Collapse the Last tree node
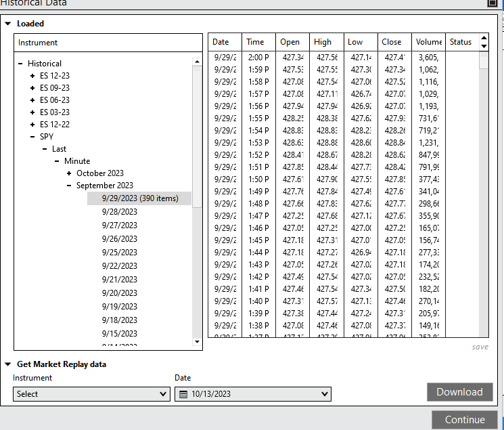Image resolution: width=504 pixels, height=430 pixels. tap(45, 149)
